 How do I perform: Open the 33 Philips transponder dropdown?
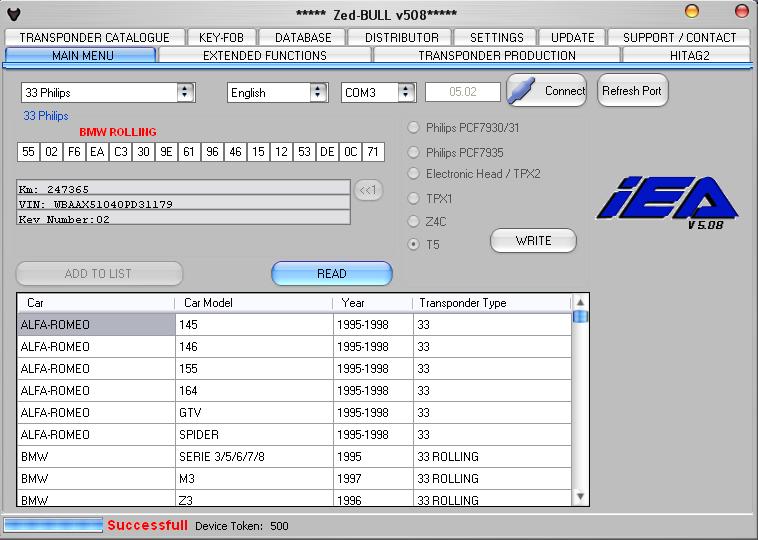click(108, 92)
